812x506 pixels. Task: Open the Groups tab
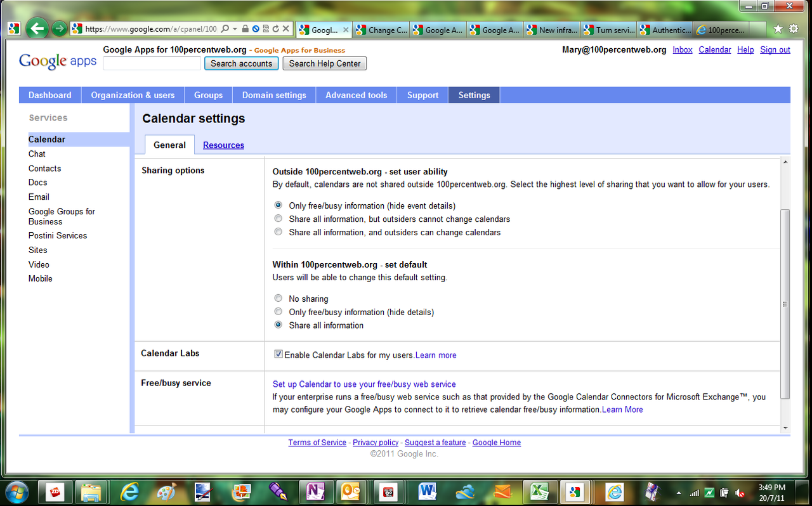(208, 95)
